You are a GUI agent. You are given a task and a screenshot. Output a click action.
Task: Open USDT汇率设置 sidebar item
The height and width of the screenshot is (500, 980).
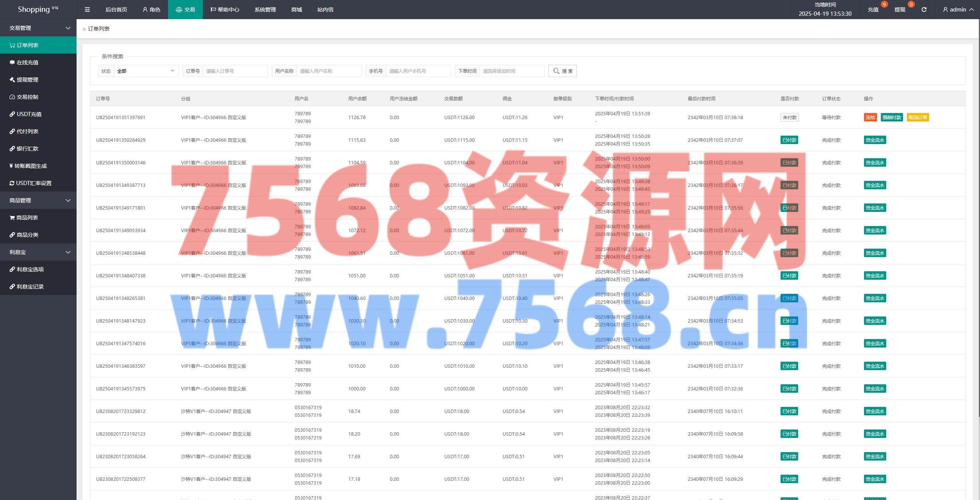pos(34,183)
